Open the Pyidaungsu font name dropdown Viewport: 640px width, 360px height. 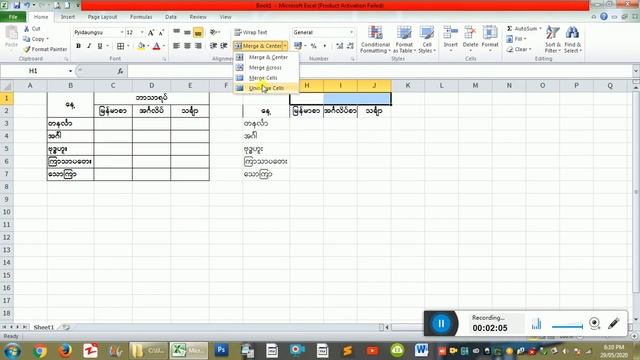pyautogui.click(x=122, y=32)
